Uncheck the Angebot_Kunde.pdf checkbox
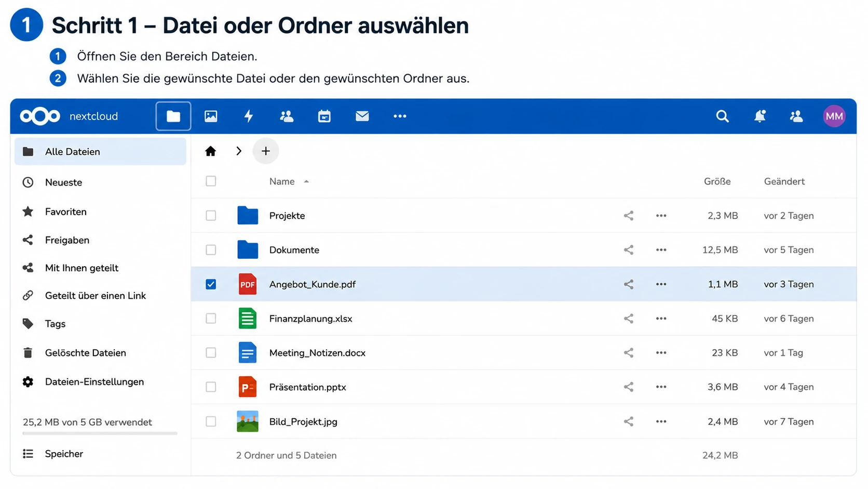The width and height of the screenshot is (868, 489). pyautogui.click(x=211, y=284)
